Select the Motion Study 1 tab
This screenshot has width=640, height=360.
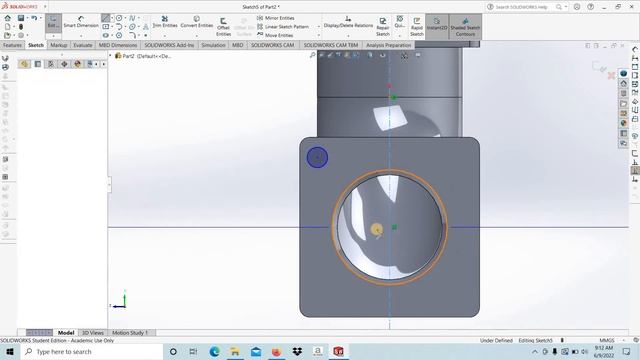(130, 333)
